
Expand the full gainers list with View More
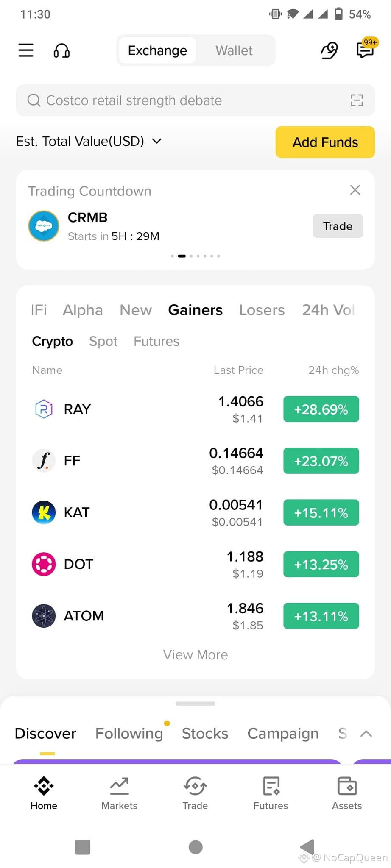[195, 655]
